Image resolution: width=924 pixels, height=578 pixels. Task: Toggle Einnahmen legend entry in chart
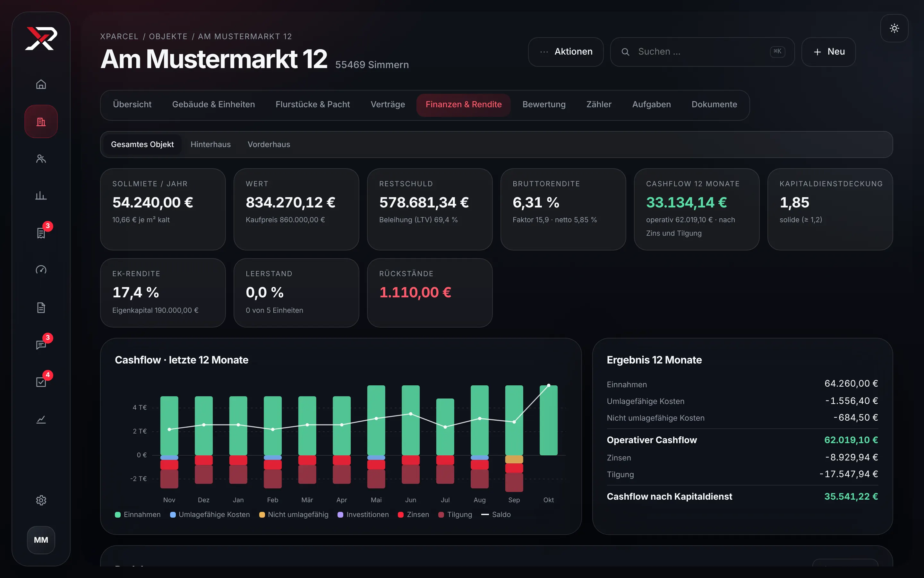(x=137, y=514)
